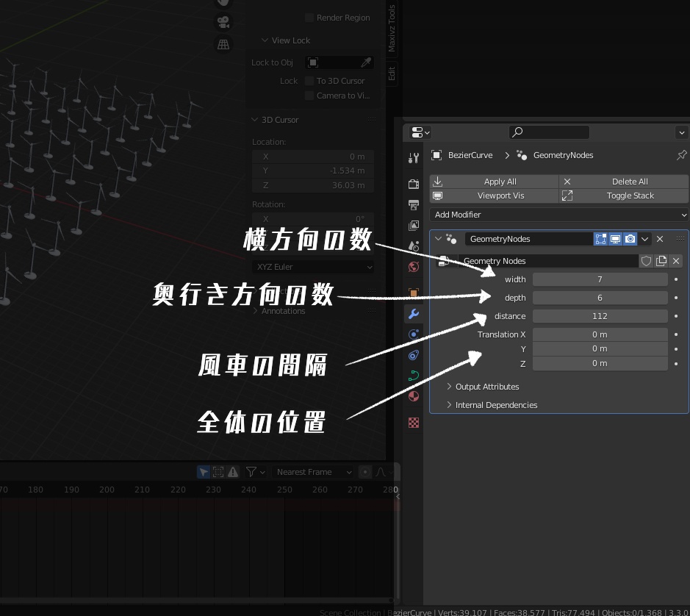Viewport: 690px width, 616px height.
Task: Toggle render visibility of GeometryNodes modifier
Action: click(x=630, y=239)
